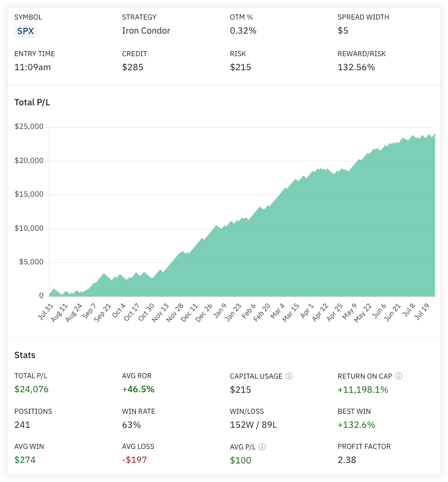Click the Total P/L chart heading
Viewport: 448px width, 482px height.
tap(32, 103)
